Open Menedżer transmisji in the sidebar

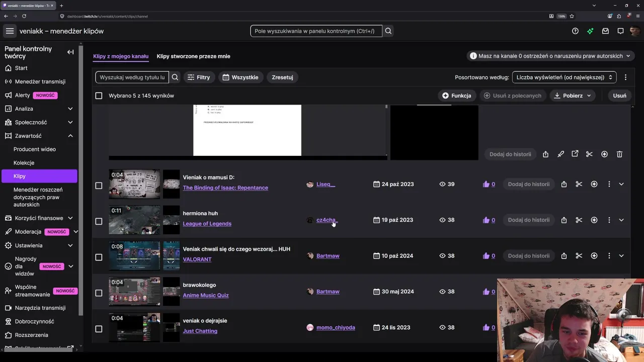[40, 81]
